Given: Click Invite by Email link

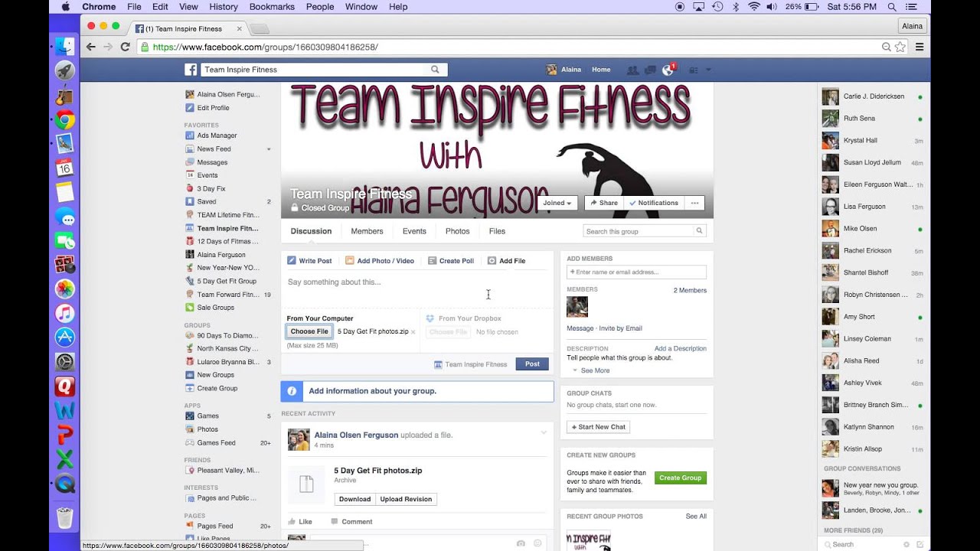Looking at the screenshot, I should click(620, 328).
